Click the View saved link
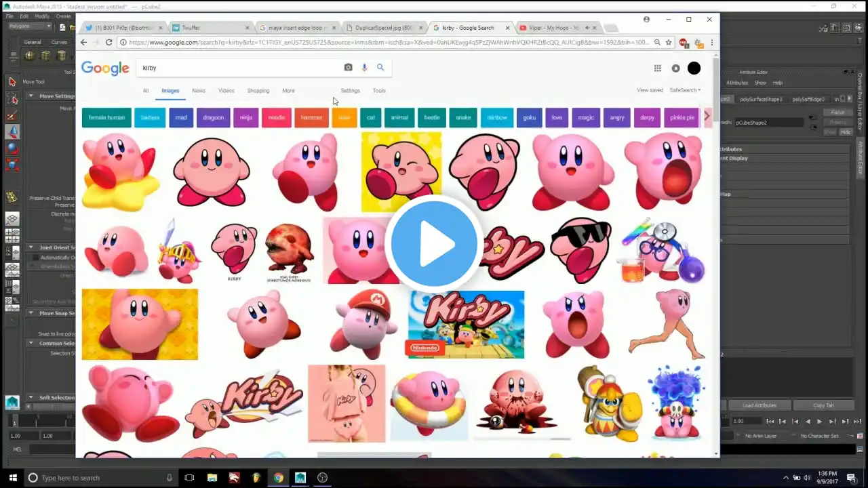 [x=650, y=90]
